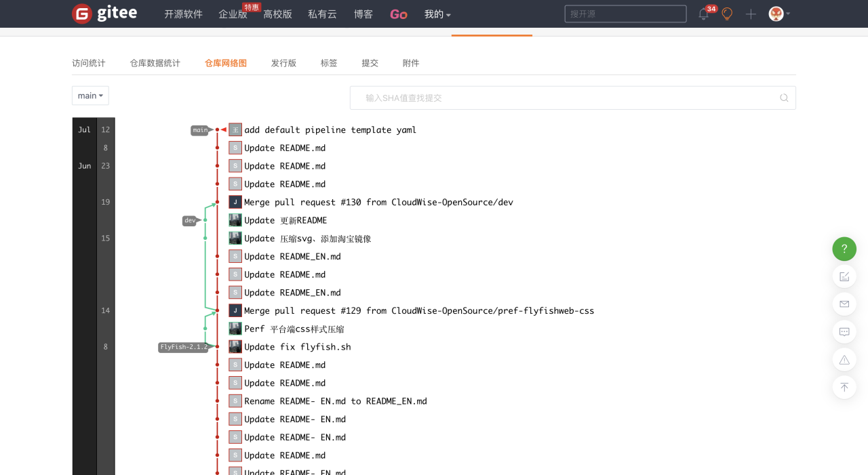Switch to the 附件 tab

pyautogui.click(x=411, y=63)
